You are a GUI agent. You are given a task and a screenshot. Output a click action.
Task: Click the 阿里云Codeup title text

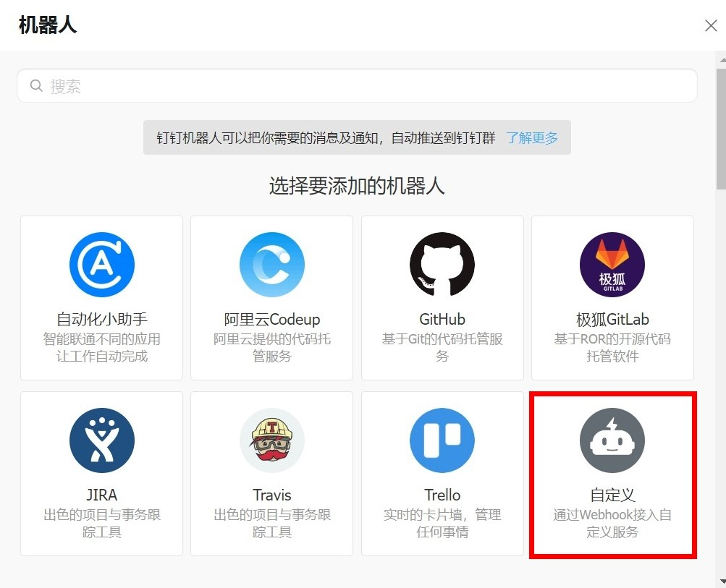point(272,319)
